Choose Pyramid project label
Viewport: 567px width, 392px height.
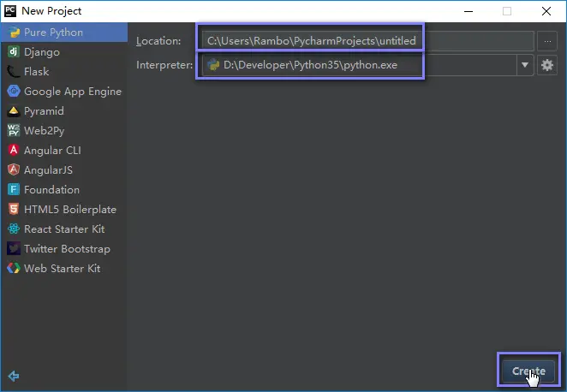[x=44, y=111]
